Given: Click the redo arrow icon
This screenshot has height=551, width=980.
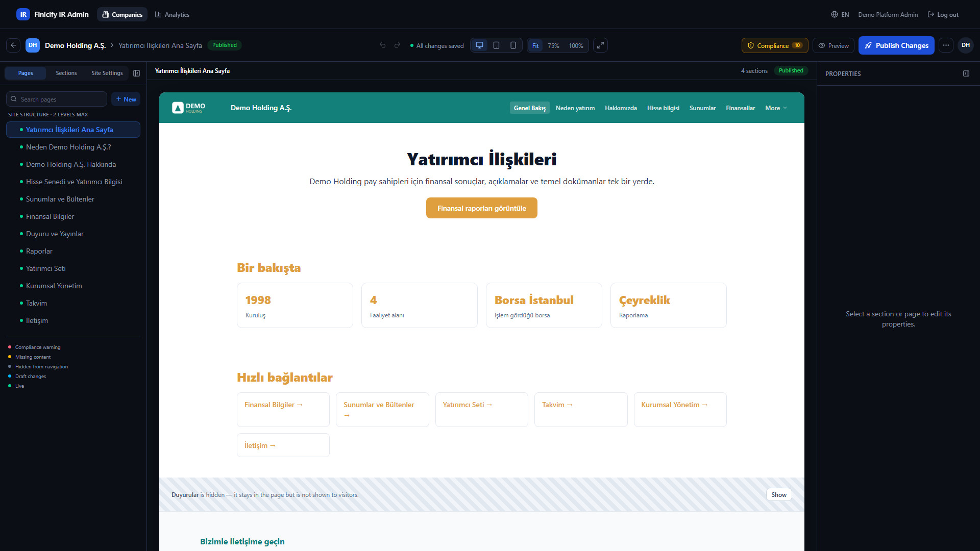Looking at the screenshot, I should [397, 45].
